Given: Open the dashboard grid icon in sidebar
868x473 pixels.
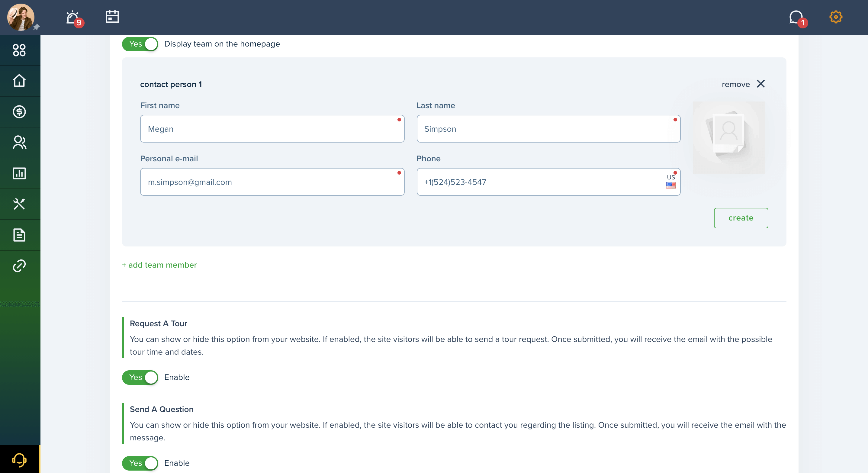Looking at the screenshot, I should pos(19,50).
